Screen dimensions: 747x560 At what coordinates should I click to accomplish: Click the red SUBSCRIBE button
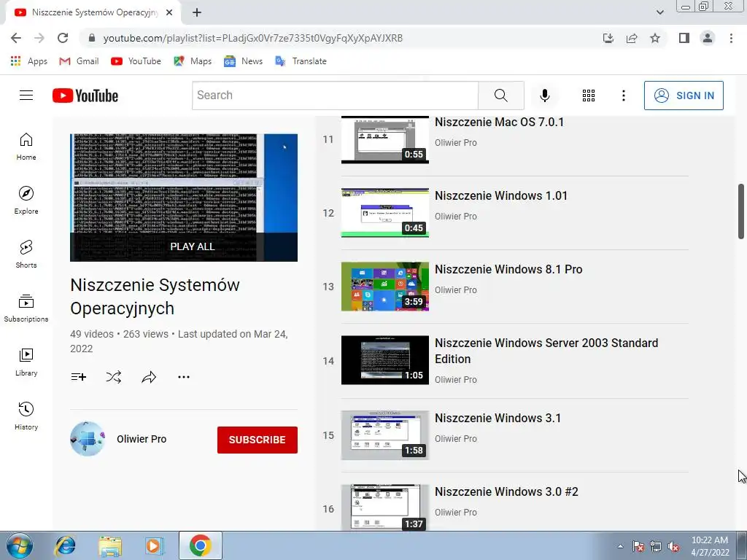[258, 440]
